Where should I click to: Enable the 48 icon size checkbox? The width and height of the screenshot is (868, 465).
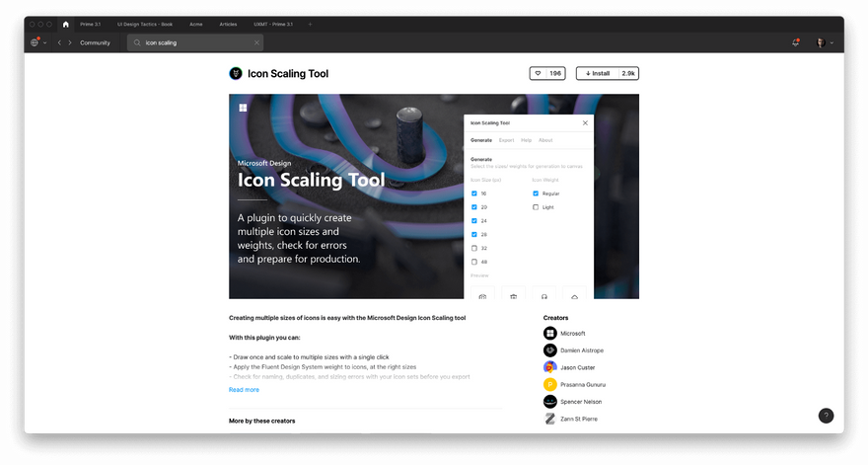point(473,262)
